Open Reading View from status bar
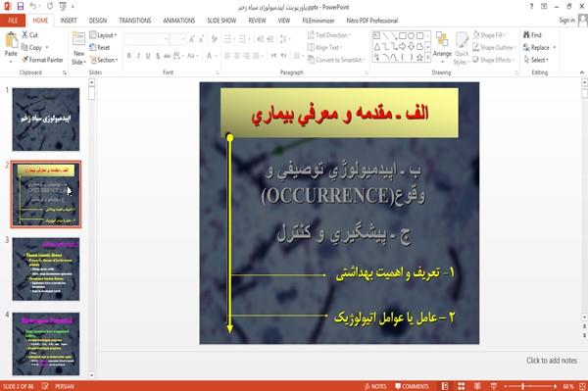Viewport: 588px width, 391px height. (x=477, y=386)
